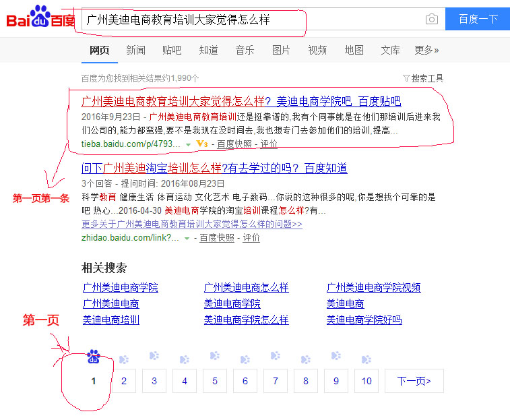Viewport: 510px width, 420px height.
Task: Click the current page number 1
Action: [x=94, y=381]
